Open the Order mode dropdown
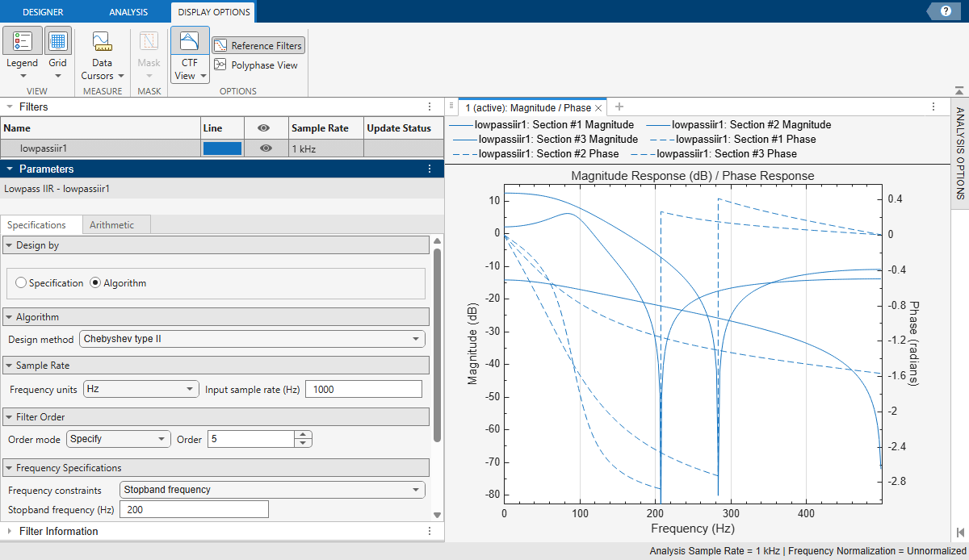The height and width of the screenshot is (560, 969). click(119, 439)
